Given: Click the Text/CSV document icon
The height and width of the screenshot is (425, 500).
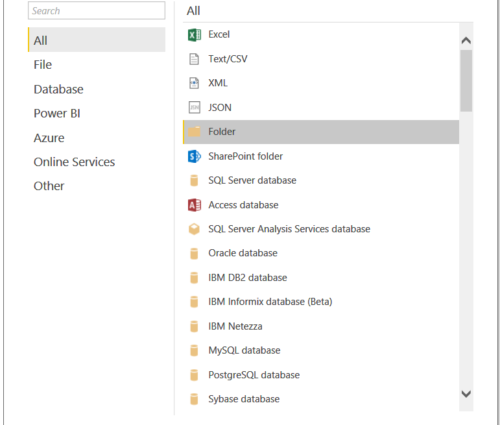Looking at the screenshot, I should 194,59.
